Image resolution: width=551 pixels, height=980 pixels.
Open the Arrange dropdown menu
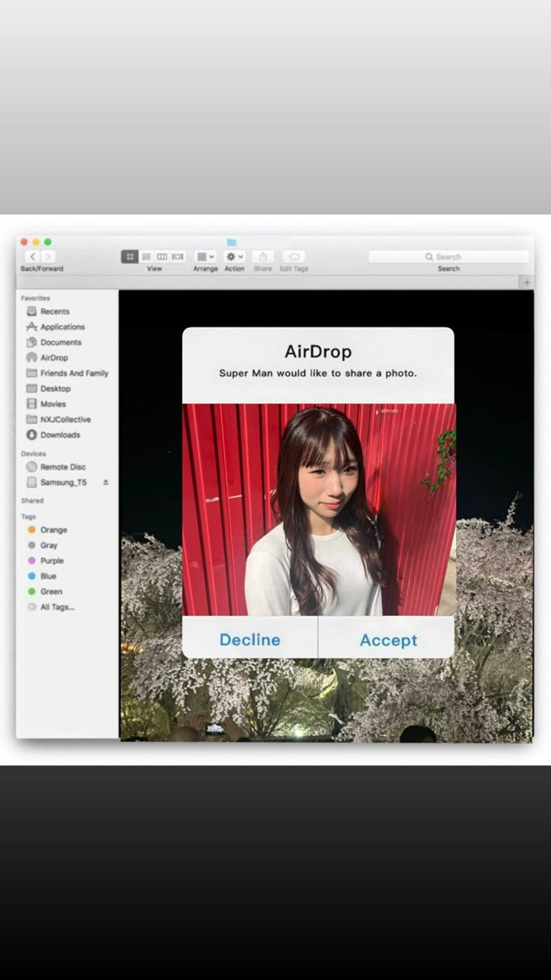click(x=205, y=256)
